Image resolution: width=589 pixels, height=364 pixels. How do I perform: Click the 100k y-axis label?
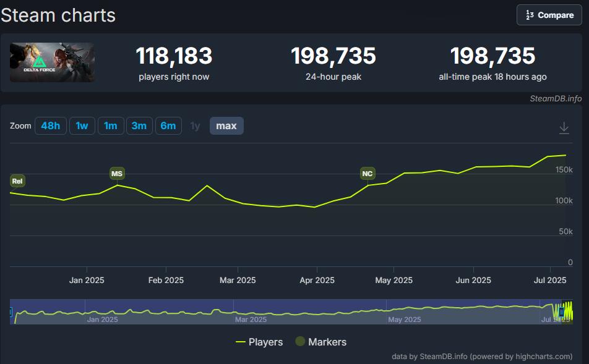coord(564,201)
